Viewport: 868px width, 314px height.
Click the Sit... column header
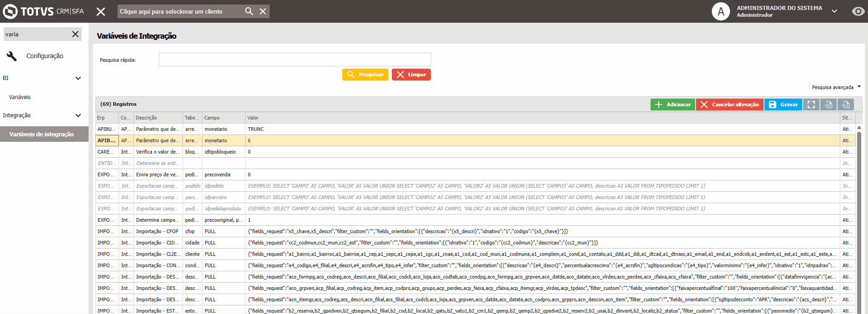pos(848,118)
